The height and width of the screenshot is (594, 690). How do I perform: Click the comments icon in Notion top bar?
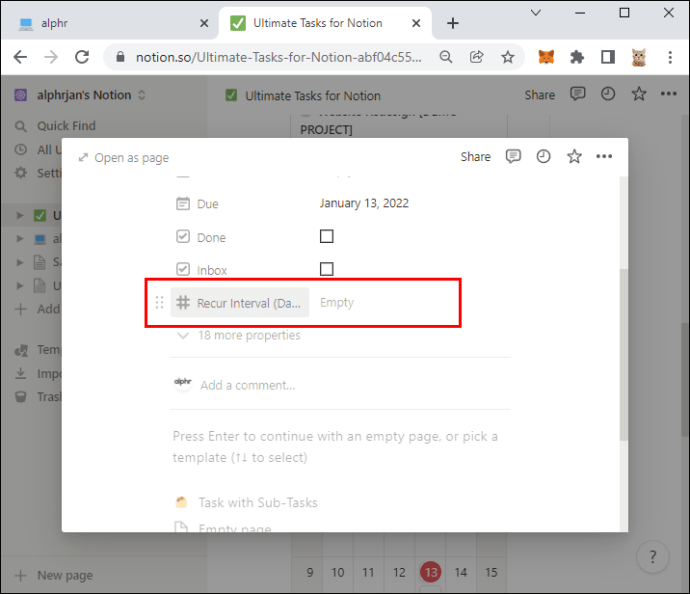[x=577, y=94]
